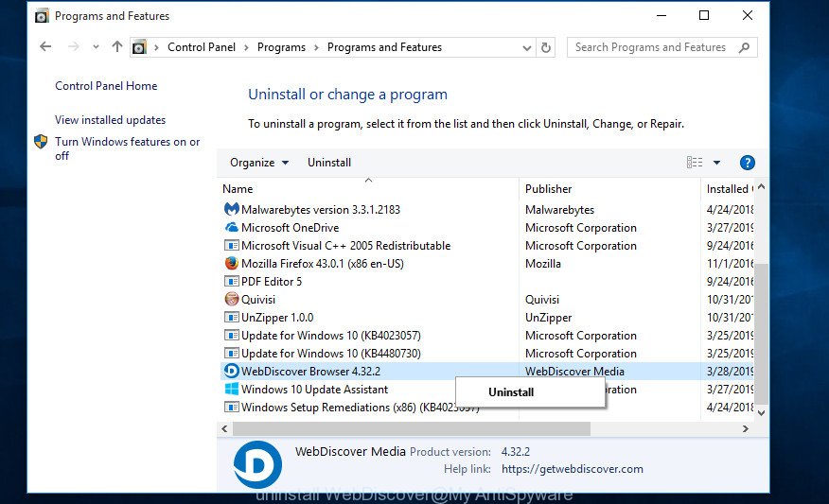This screenshot has width=829, height=504.
Task: Click the Quivisi program icon
Action: coord(231,299)
